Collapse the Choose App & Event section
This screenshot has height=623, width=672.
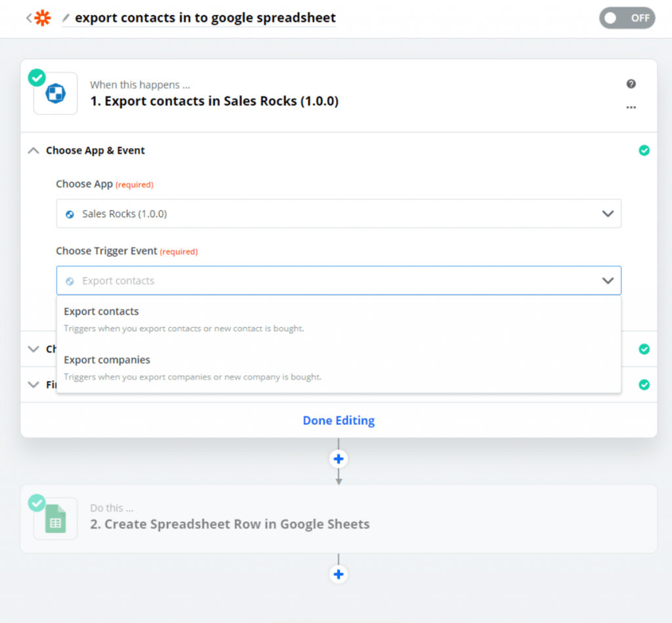pos(33,150)
